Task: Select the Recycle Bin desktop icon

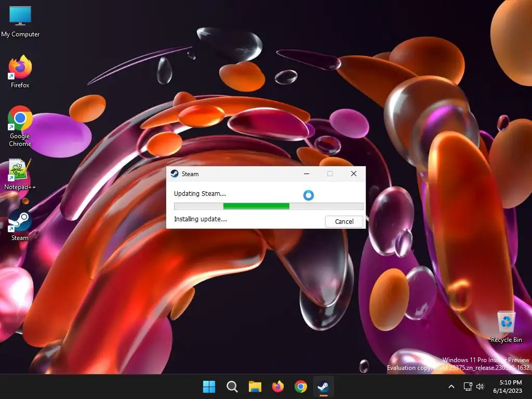Action: coord(506,327)
